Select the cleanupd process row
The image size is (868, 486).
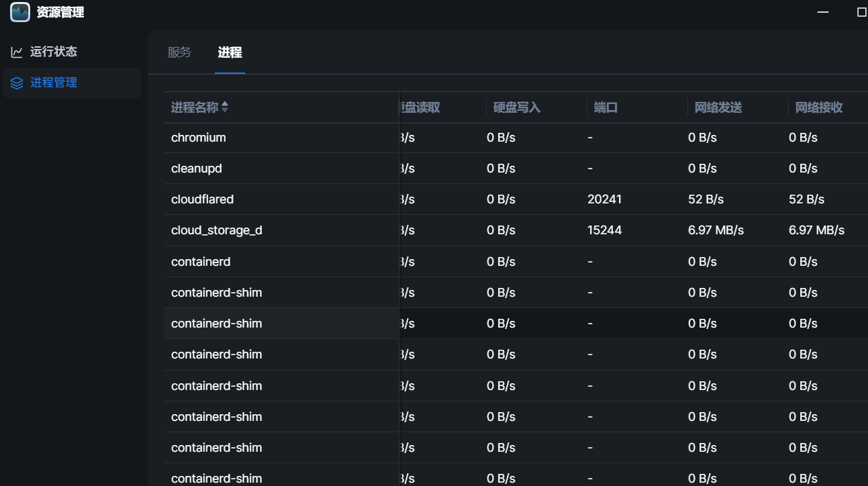point(516,168)
